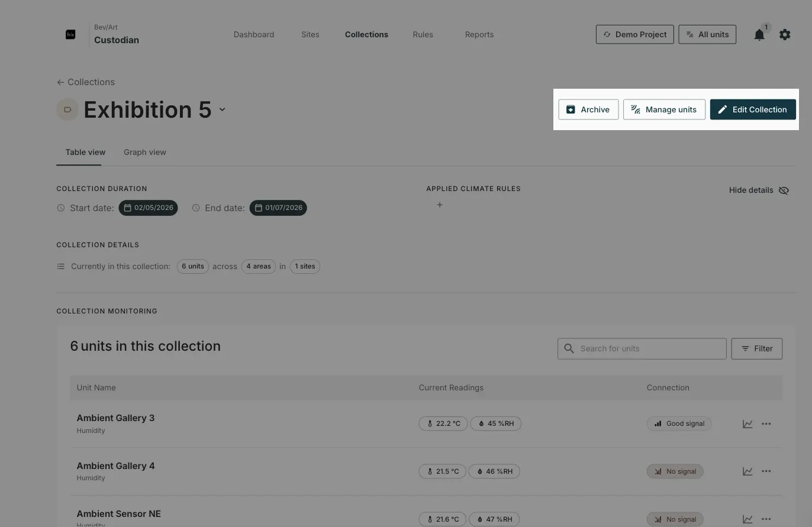Click the Custodian app title
812x527 pixels.
pos(117,40)
